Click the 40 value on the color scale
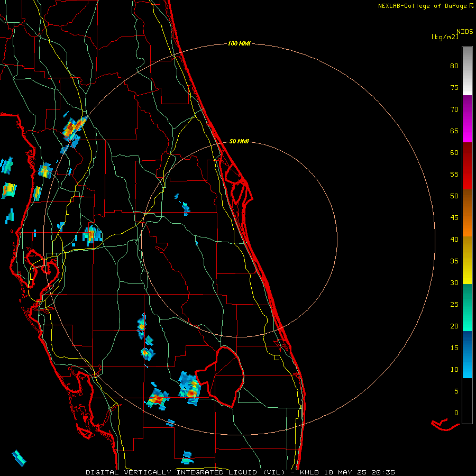This screenshot has width=476, height=476. click(x=454, y=239)
